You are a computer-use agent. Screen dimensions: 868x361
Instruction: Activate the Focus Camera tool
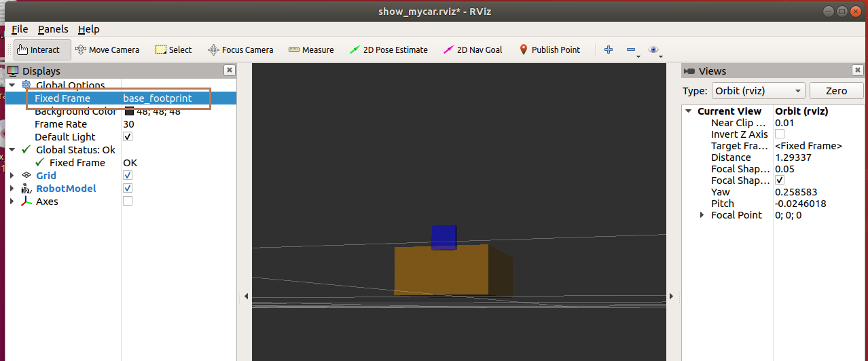click(x=240, y=50)
